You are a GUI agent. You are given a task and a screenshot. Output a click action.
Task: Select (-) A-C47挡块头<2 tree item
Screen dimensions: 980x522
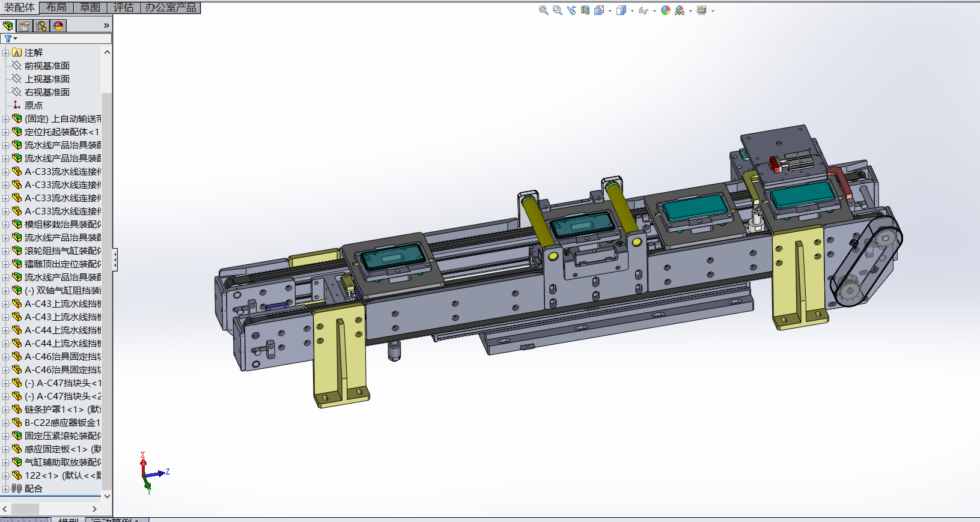[62, 396]
